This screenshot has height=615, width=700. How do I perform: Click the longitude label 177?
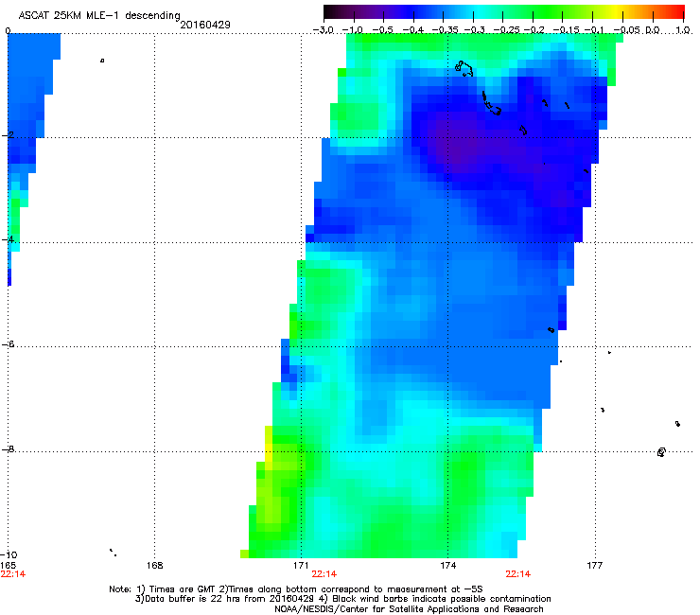(595, 566)
